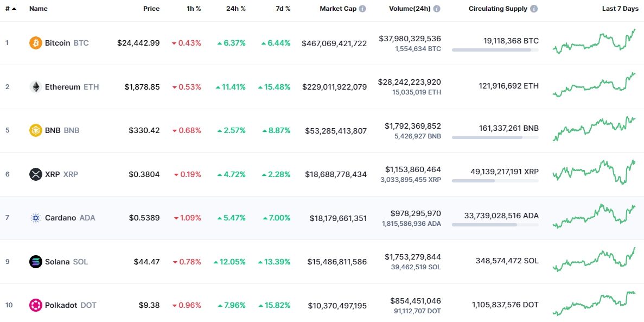This screenshot has height=322, width=644.
Task: Open the Volume(24h) info tooltip icon
Action: [x=437, y=9]
